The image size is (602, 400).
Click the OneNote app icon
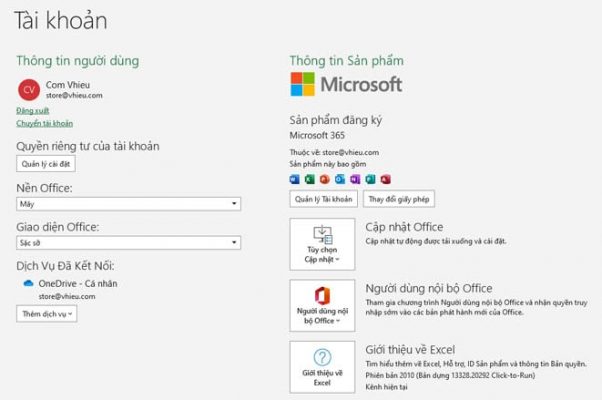point(355,179)
